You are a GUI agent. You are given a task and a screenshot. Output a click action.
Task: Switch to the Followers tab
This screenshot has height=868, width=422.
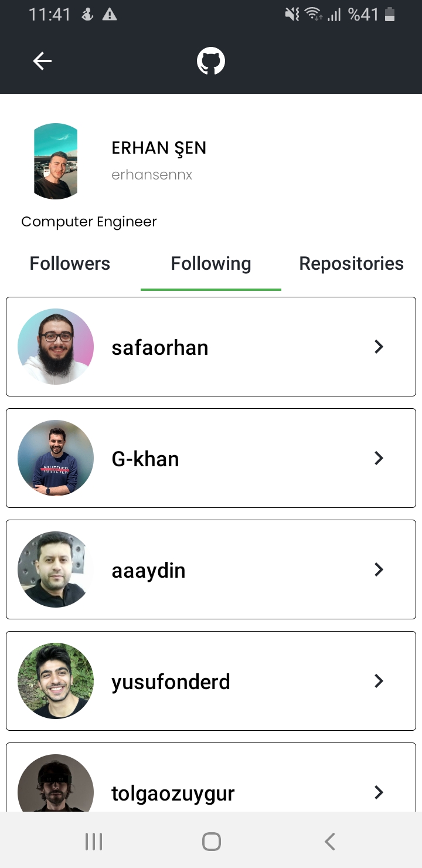point(69,263)
